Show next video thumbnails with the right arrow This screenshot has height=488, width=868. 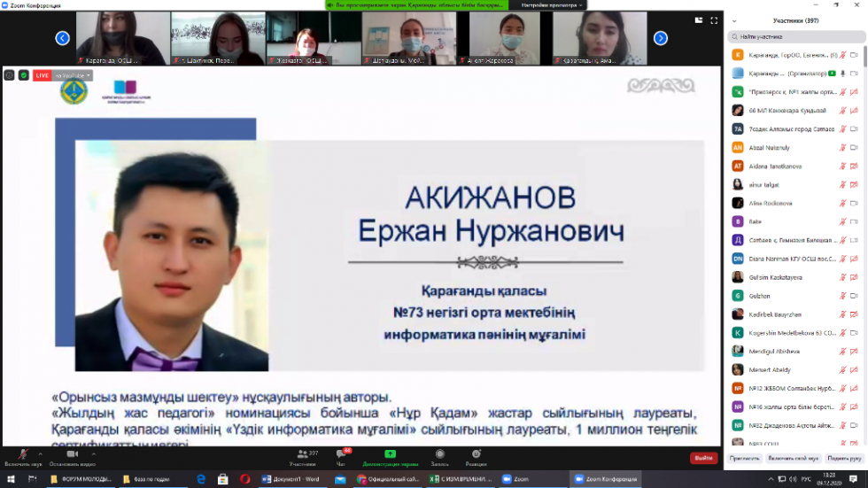point(660,38)
